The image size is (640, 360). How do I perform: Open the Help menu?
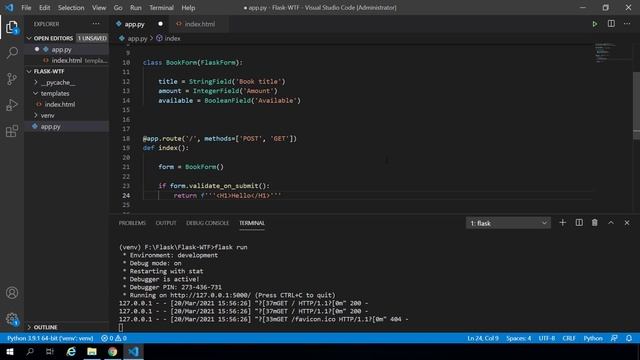pyautogui.click(x=188, y=8)
